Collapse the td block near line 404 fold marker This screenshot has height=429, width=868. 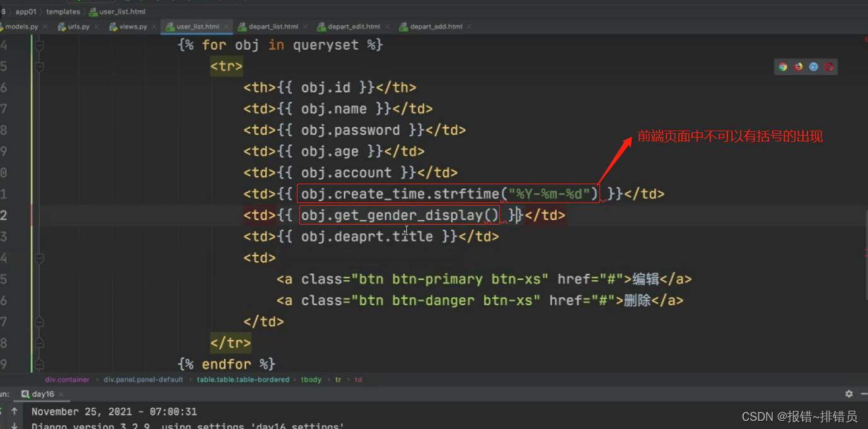click(38, 257)
